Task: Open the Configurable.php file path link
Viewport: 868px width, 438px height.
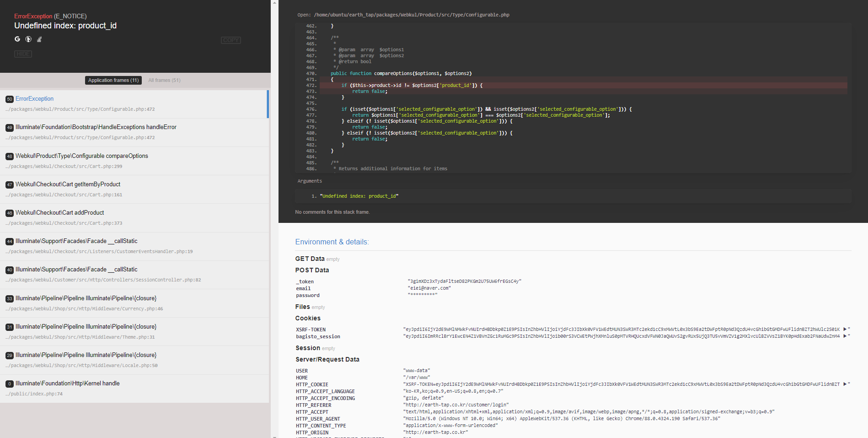Action: tap(412, 15)
